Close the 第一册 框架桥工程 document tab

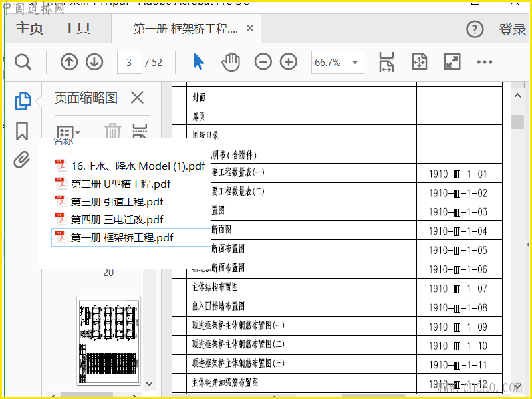point(250,28)
